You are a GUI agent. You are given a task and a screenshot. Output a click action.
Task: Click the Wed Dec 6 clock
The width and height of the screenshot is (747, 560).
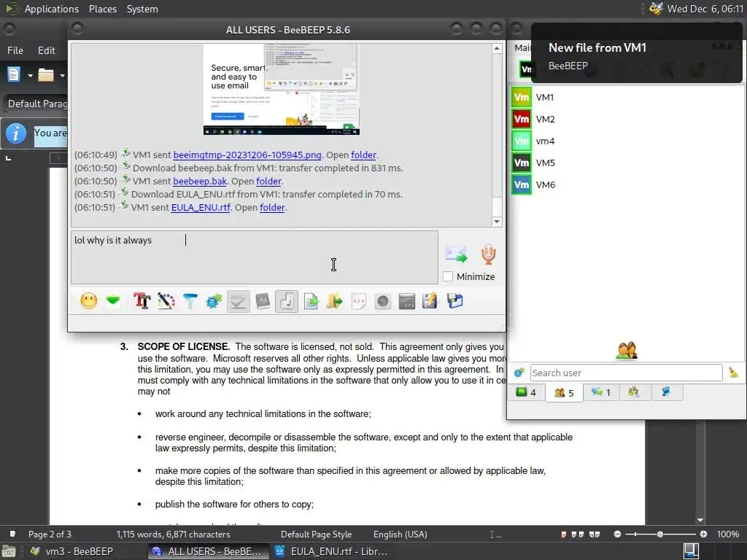coord(705,9)
